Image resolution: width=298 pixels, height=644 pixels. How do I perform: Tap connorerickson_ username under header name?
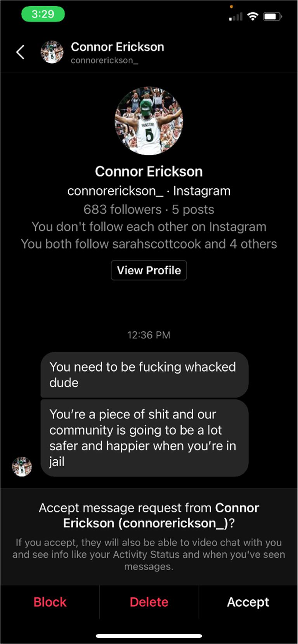click(104, 61)
